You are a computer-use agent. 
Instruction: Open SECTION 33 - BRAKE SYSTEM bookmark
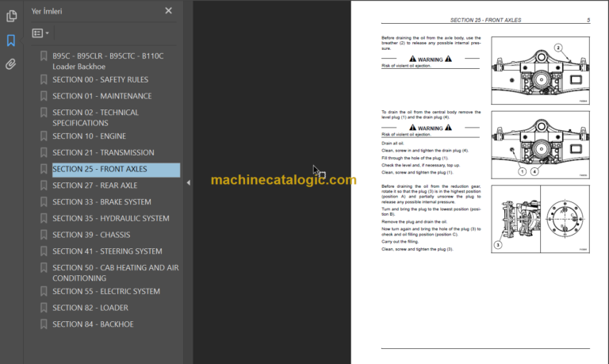(101, 202)
